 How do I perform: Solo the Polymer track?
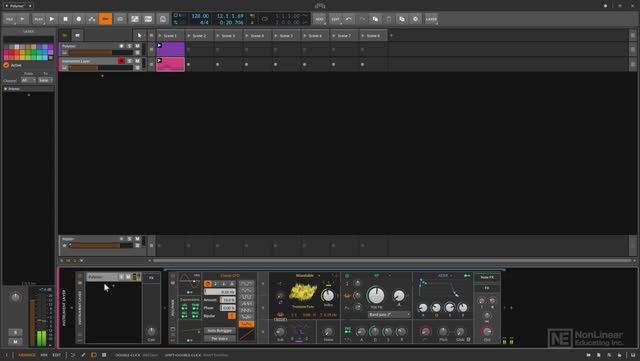pos(130,46)
